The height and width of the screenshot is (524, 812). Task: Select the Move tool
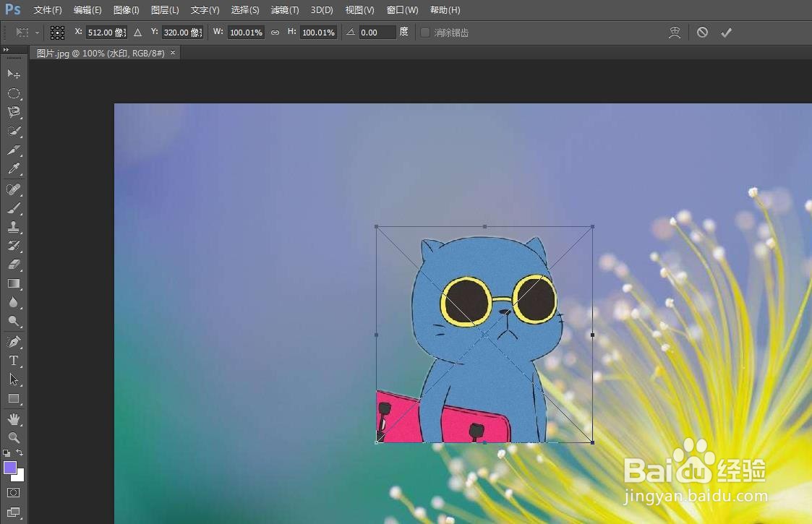point(14,74)
